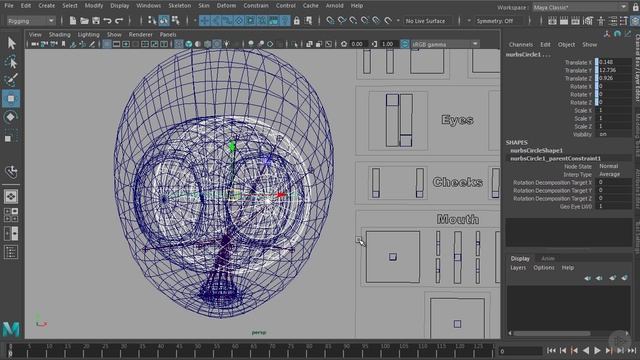Image resolution: width=640 pixels, height=360 pixels.
Task: Toggle viewport grid display icon
Action: pos(107,44)
